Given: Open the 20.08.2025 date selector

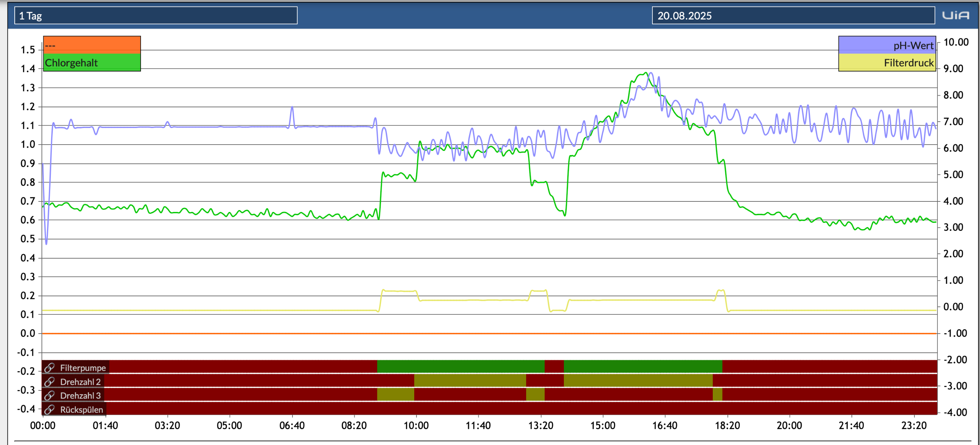Looking at the screenshot, I should [793, 15].
